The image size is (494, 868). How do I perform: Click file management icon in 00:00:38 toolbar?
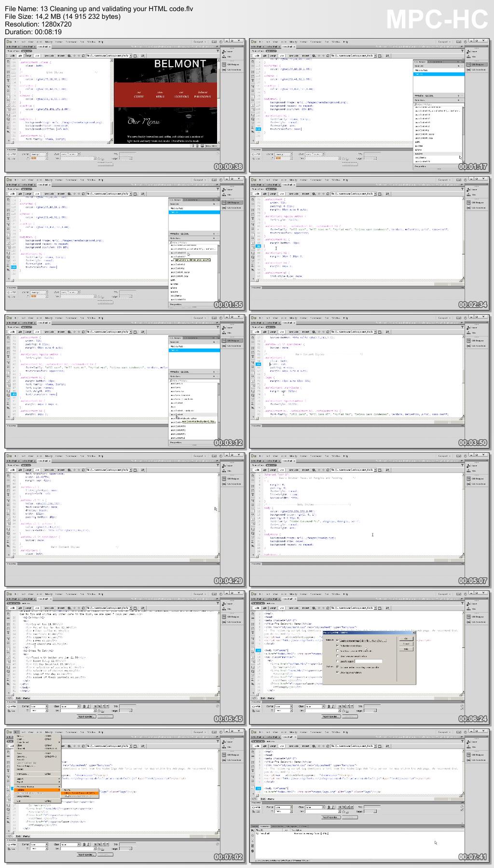pos(143,56)
